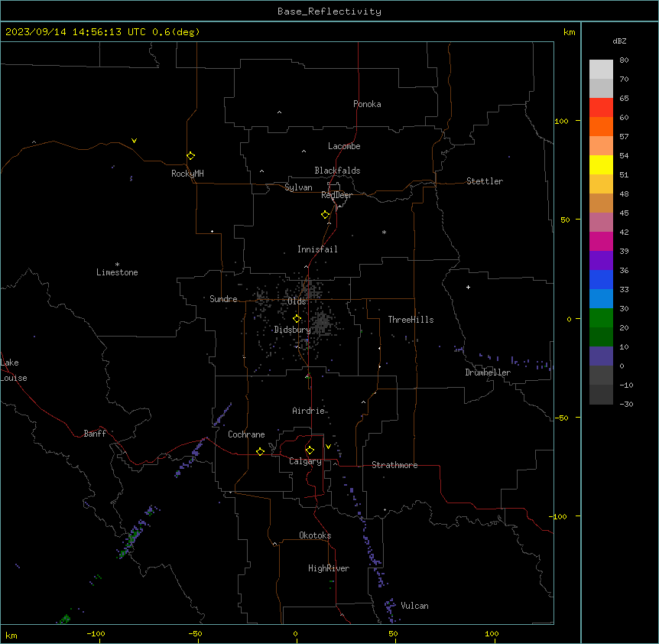659x644 pixels.
Task: Select the Banff label
Action: 95,434
